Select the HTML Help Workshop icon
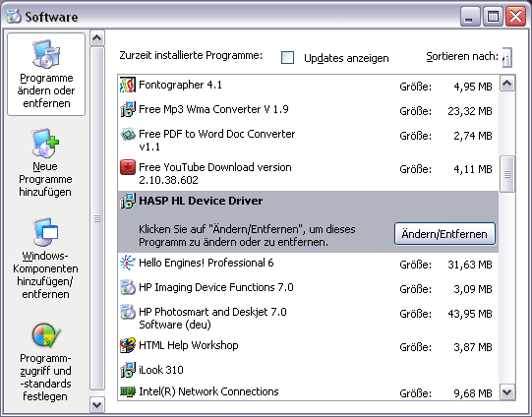Screen dimensions: 532x417 tap(128, 345)
